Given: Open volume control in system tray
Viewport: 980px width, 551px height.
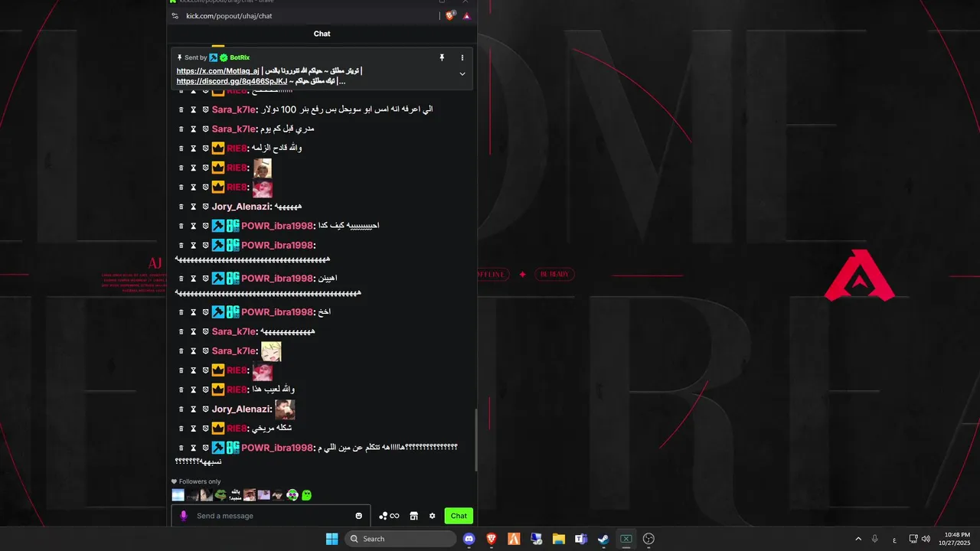Looking at the screenshot, I should coord(926,539).
